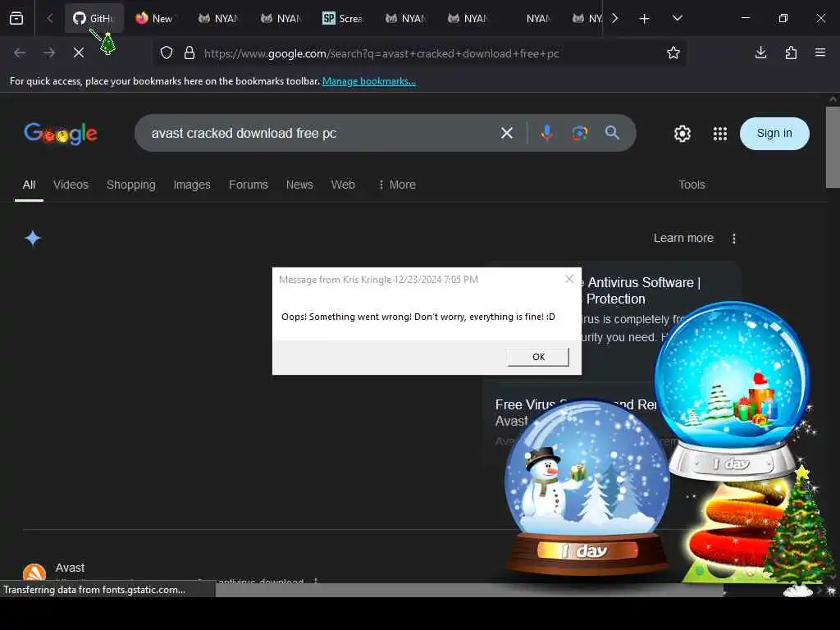Select the Forums results tab
840x630 pixels.
pos(248,185)
